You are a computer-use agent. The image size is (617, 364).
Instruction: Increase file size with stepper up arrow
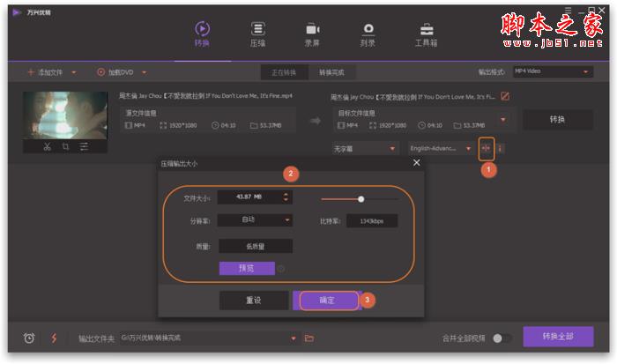coord(286,194)
